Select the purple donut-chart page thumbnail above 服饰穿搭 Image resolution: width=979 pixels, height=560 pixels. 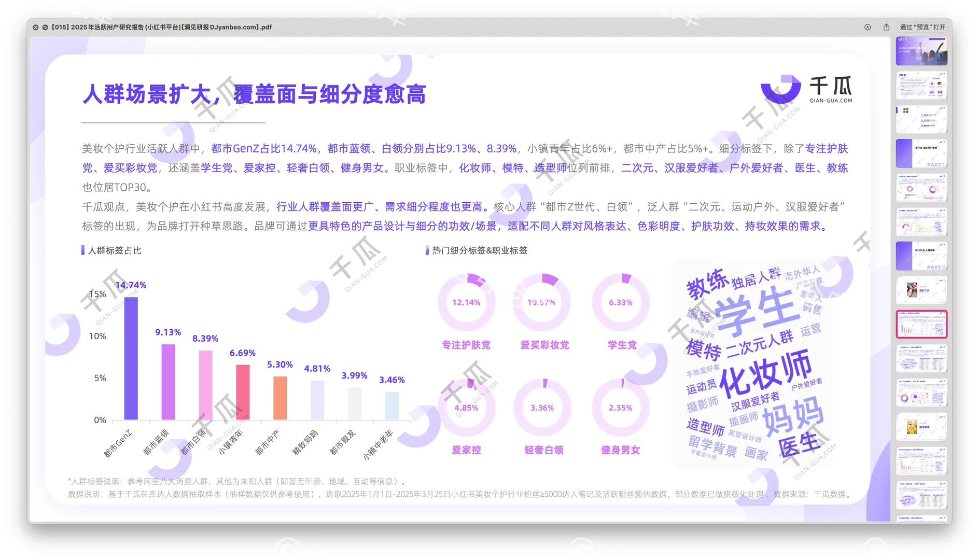[921, 393]
